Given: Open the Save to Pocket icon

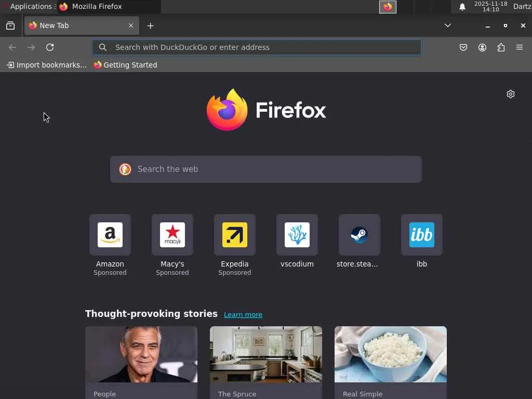Looking at the screenshot, I should coord(463,47).
